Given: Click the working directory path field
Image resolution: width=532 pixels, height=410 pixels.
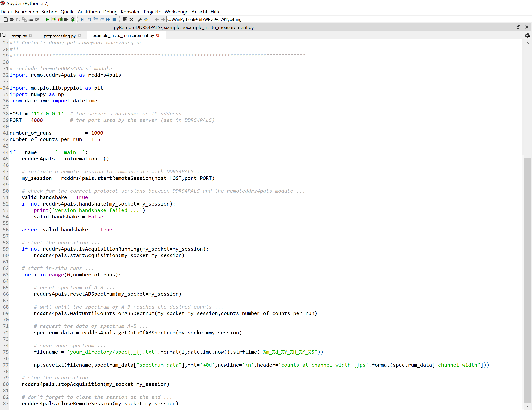Looking at the screenshot, I should [349, 20].
